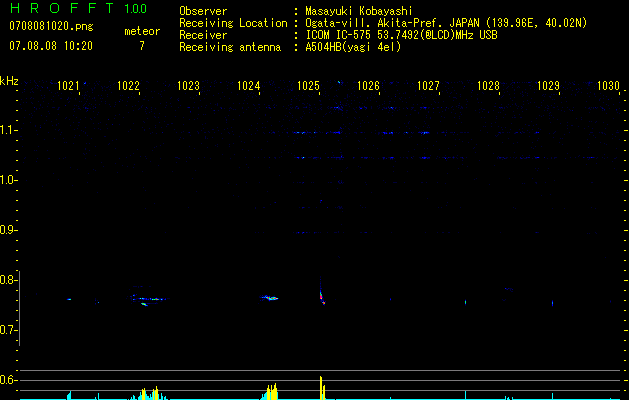Click time marker 1023
Viewport: 629px width, 400px height.
pos(188,86)
